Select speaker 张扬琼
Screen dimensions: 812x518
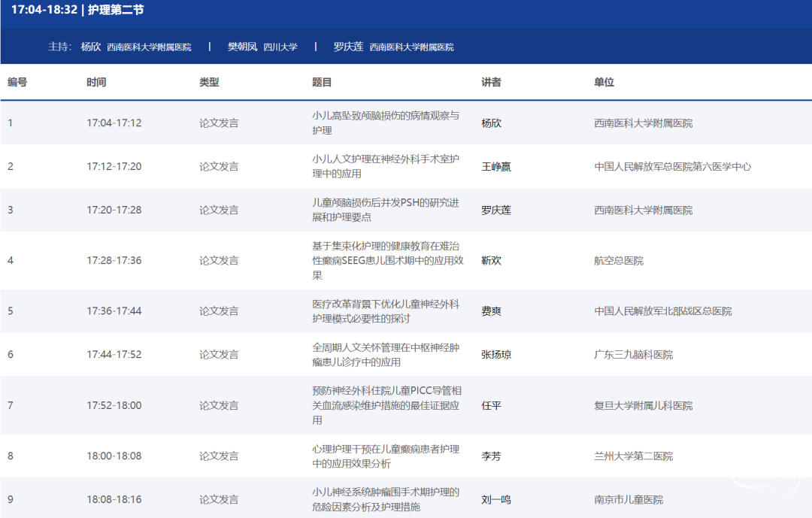click(x=495, y=355)
